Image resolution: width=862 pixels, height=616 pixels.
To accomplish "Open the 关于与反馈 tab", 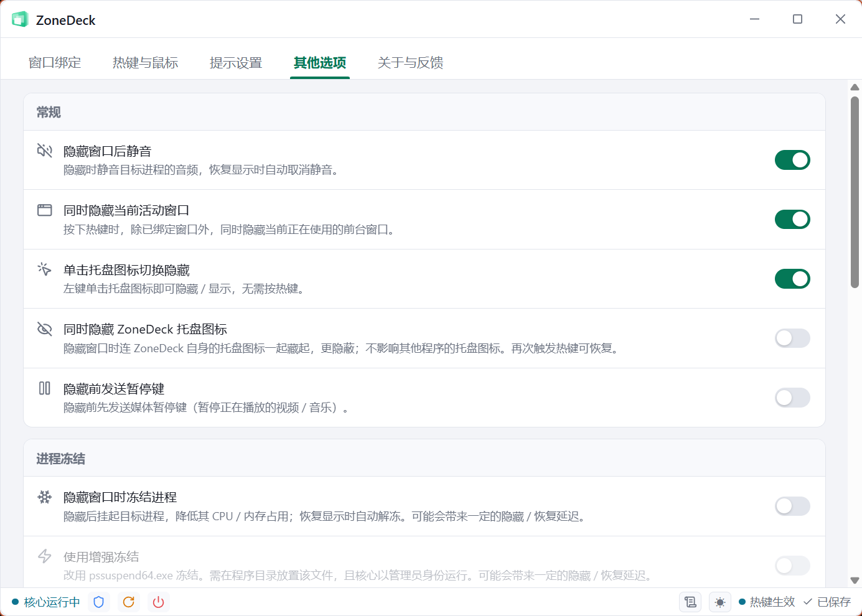I will [410, 63].
